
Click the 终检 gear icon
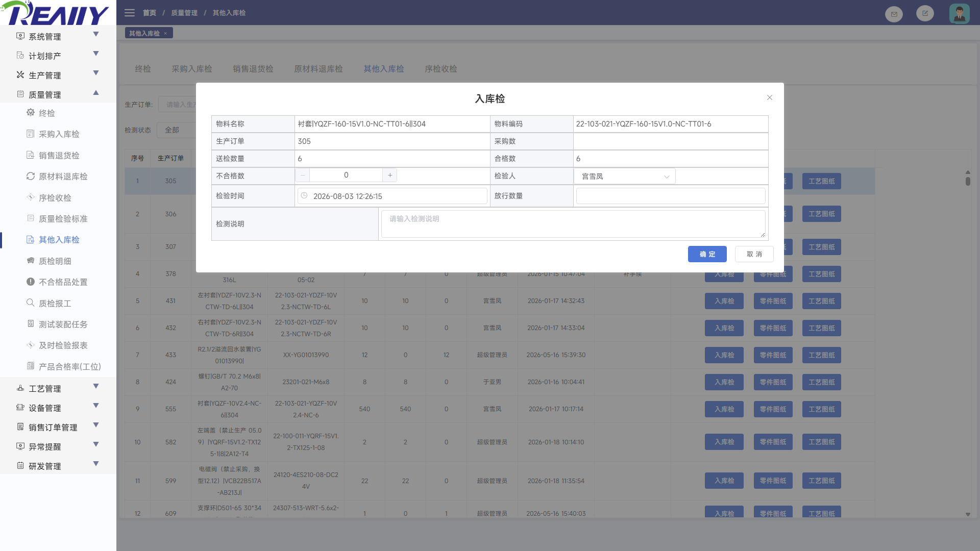(31, 113)
